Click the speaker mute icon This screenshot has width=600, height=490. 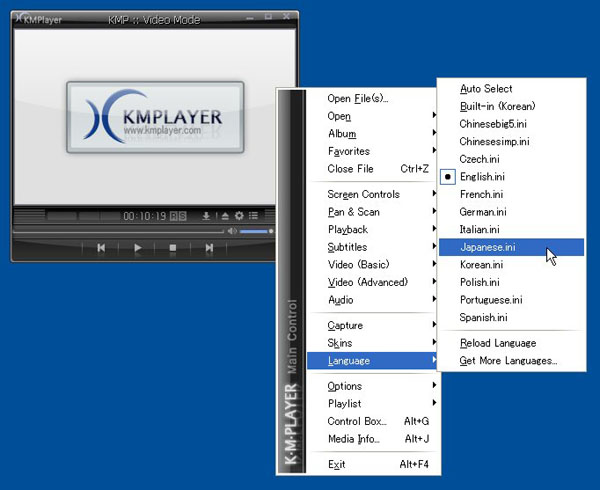tap(232, 231)
